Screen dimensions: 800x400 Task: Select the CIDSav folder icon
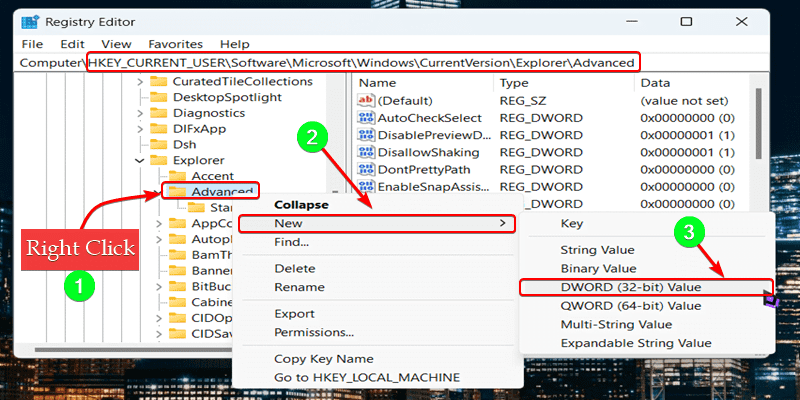point(178,334)
